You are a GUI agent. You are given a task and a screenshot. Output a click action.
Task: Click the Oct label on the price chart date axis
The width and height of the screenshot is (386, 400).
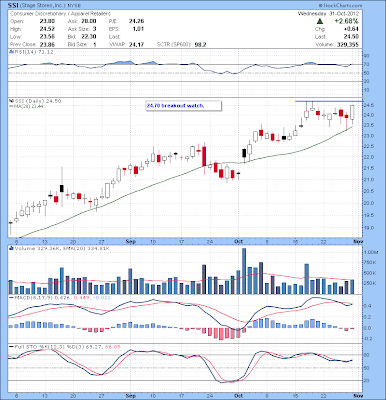click(x=238, y=241)
